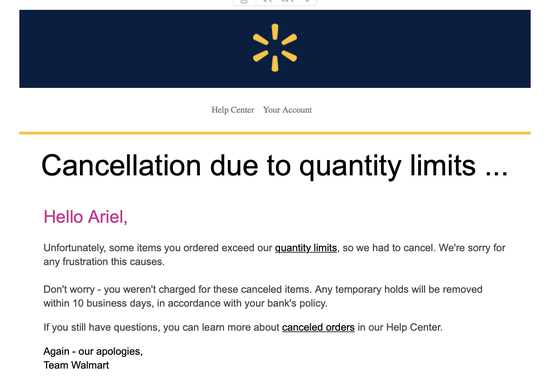Click the sentence starting 'If you still have questions'

[x=243, y=327]
